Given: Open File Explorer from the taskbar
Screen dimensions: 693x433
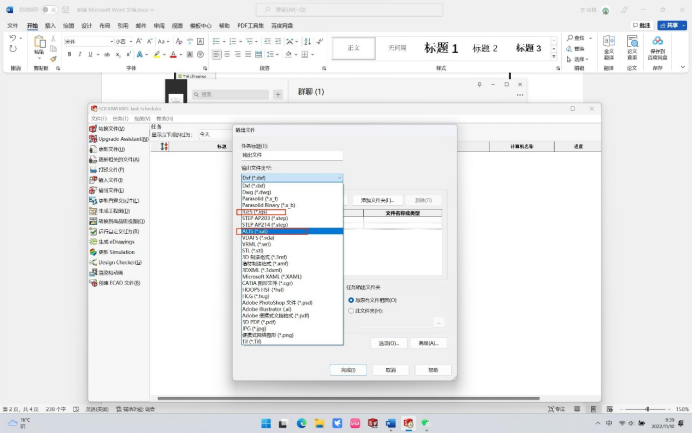Looking at the screenshot, I should 319,423.
